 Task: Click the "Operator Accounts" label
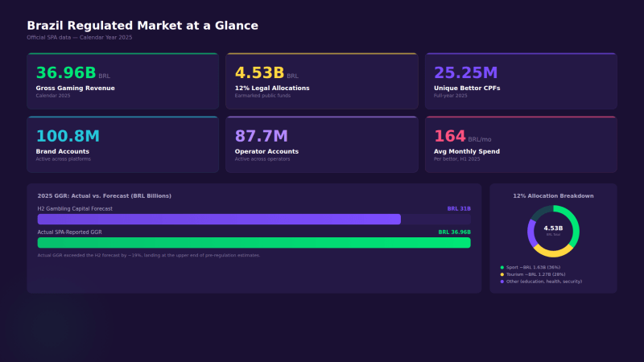(x=266, y=151)
